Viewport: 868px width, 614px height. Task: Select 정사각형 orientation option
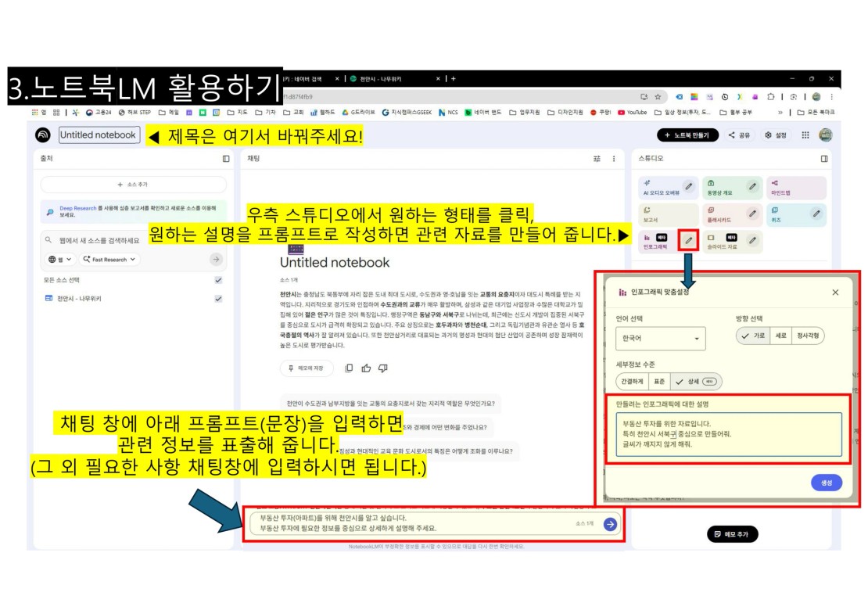(x=808, y=336)
